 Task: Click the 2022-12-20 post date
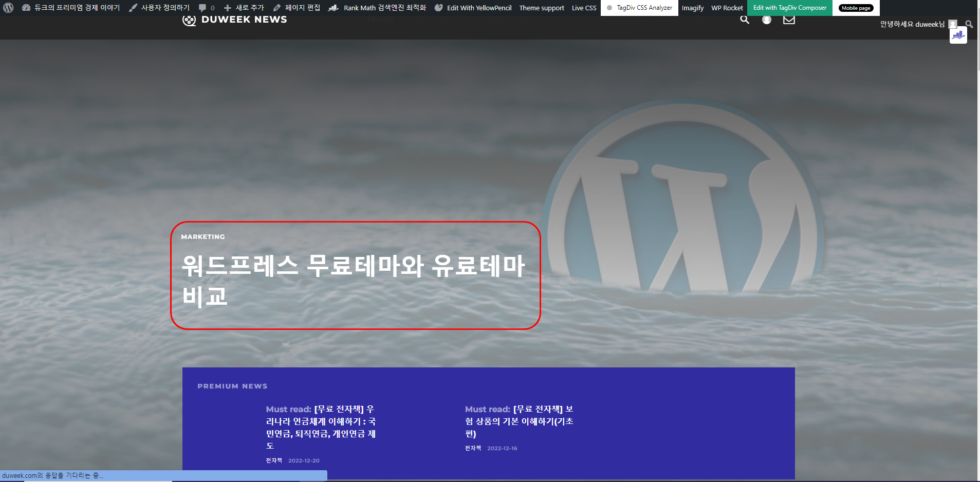304,460
